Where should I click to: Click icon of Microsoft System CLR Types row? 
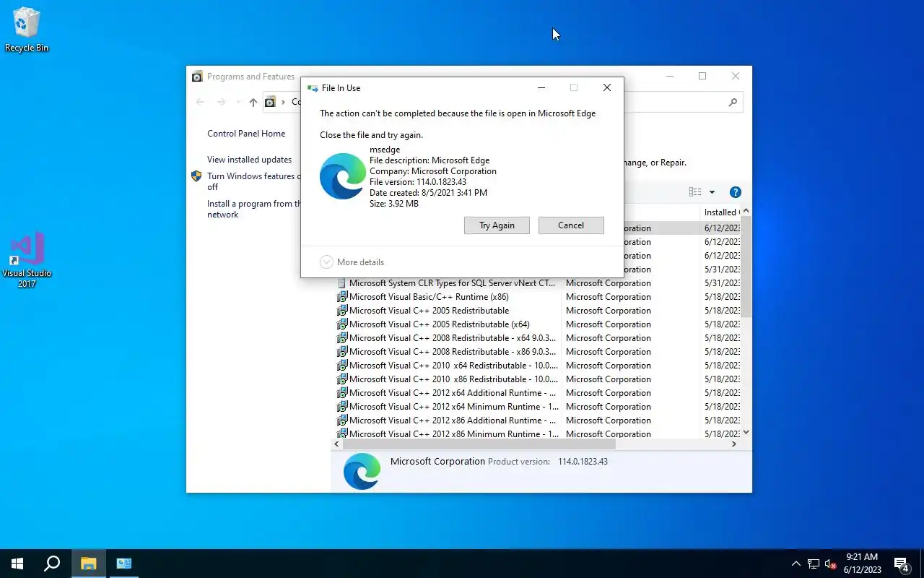click(342, 283)
